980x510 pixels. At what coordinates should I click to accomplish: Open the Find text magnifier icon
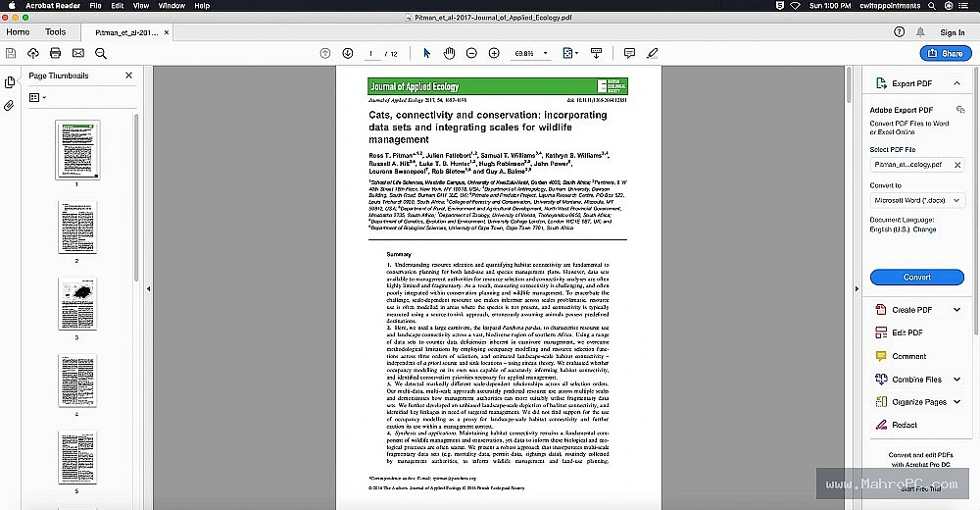pyautogui.click(x=101, y=53)
